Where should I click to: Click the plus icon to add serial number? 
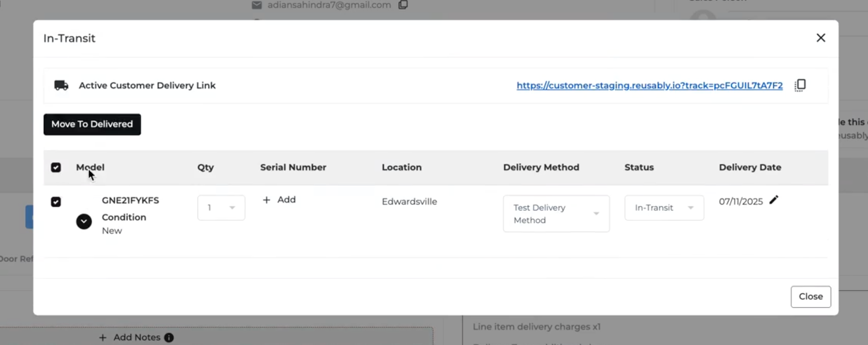266,200
